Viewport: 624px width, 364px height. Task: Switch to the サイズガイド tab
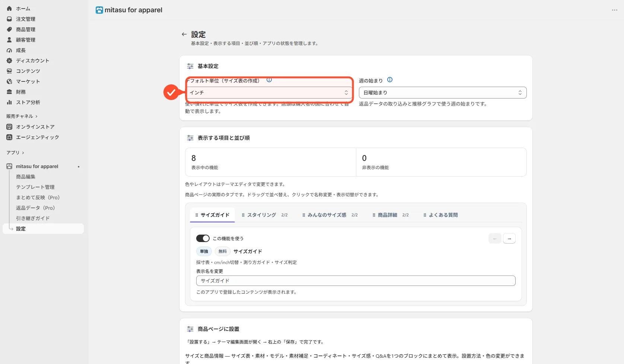(x=212, y=215)
